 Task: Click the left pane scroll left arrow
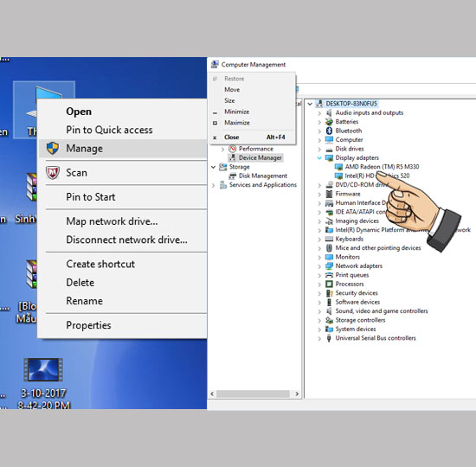click(212, 393)
